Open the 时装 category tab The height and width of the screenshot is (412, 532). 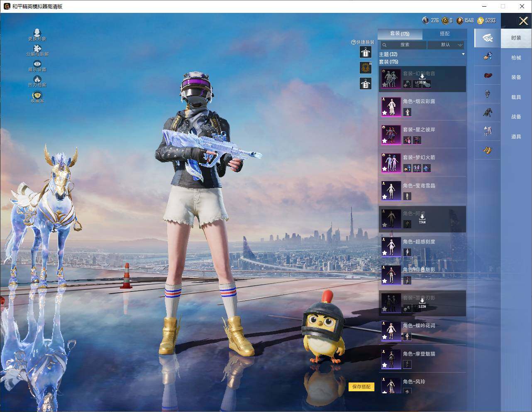click(x=516, y=38)
